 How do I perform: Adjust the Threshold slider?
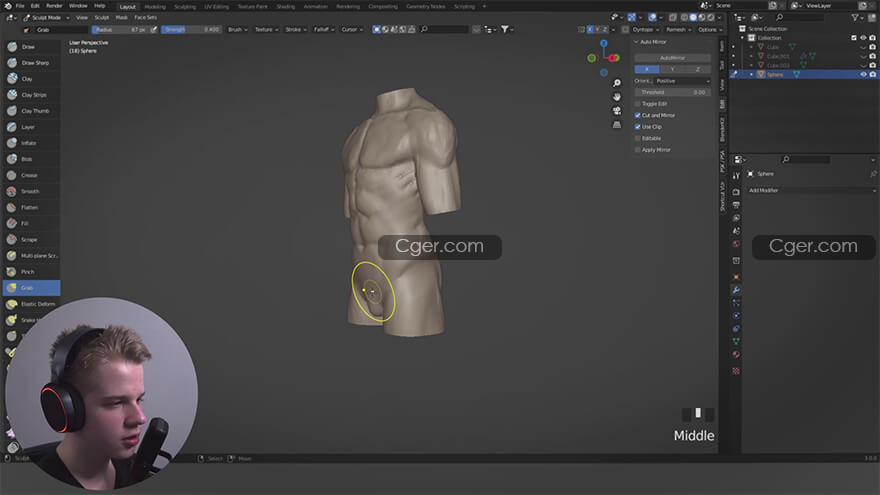point(672,92)
